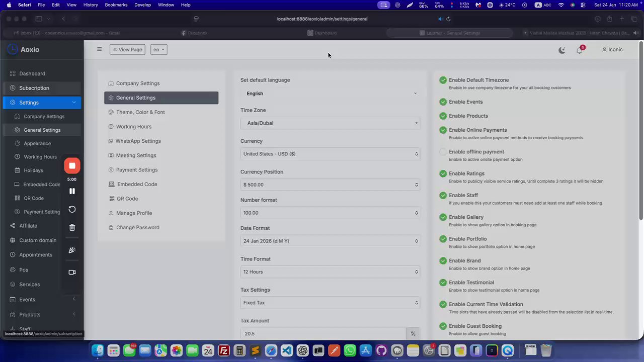Toggle Enable Online Payments
The height and width of the screenshot is (362, 644).
click(x=443, y=130)
